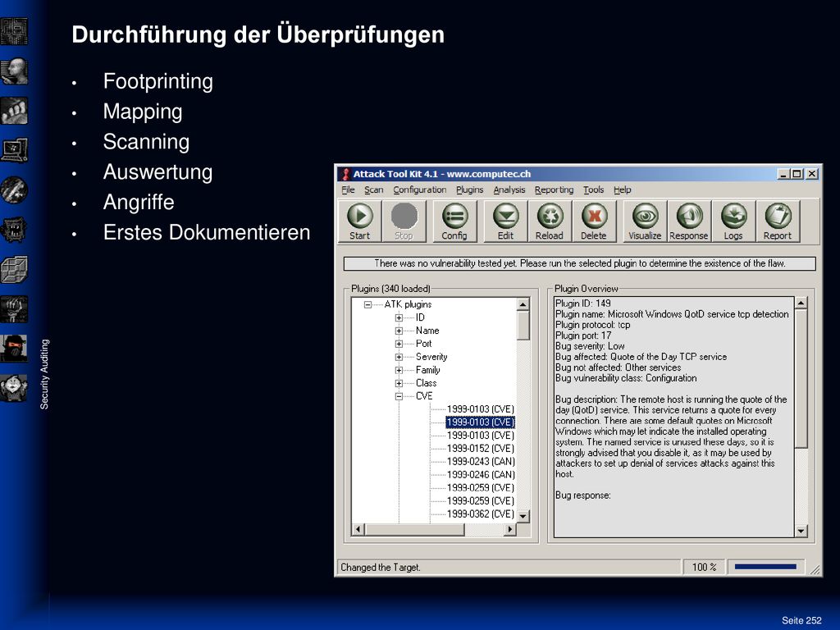
Task: Open the Plugins menu
Action: [469, 189]
